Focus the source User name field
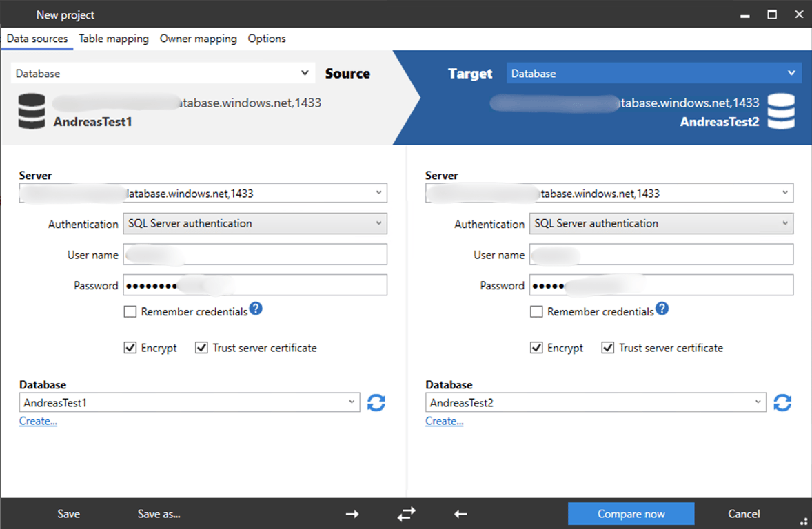Image resolution: width=812 pixels, height=529 pixels. (x=255, y=255)
